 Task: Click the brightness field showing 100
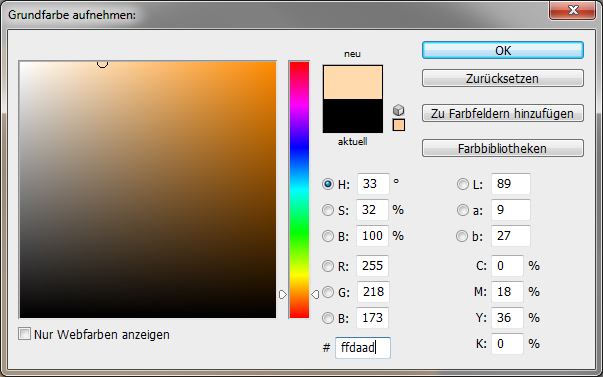[x=372, y=236]
